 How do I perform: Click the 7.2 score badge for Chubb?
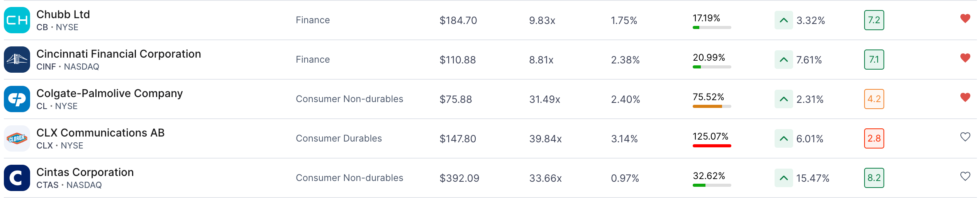coord(874,20)
